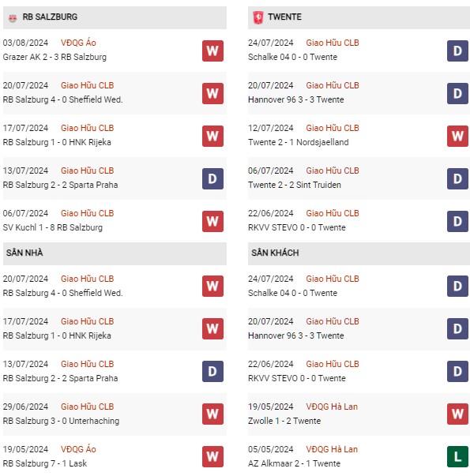Open VĐQG Áo link dated 03/08/2024

click(78, 43)
